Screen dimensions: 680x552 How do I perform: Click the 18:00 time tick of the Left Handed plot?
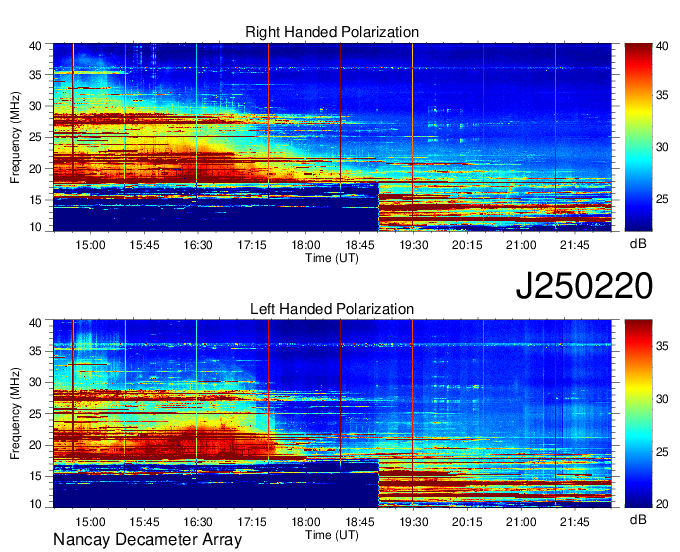[x=306, y=522]
